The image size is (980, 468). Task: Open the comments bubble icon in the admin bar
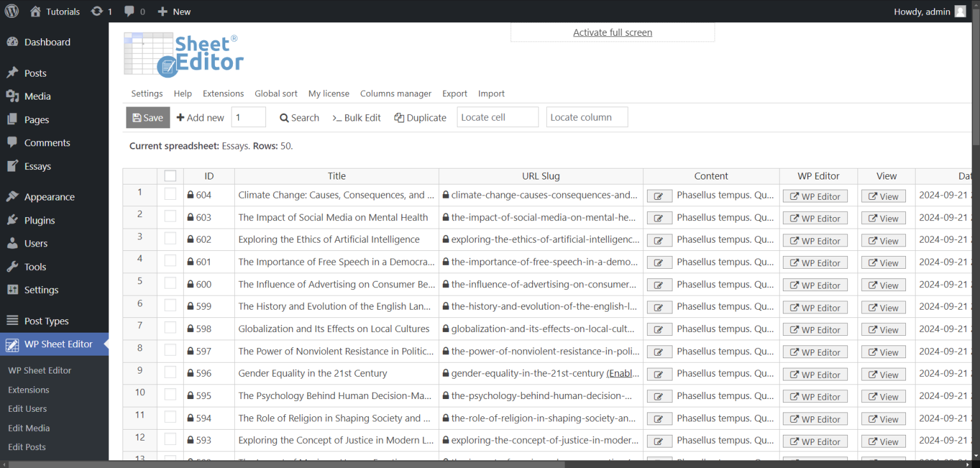pos(130,11)
